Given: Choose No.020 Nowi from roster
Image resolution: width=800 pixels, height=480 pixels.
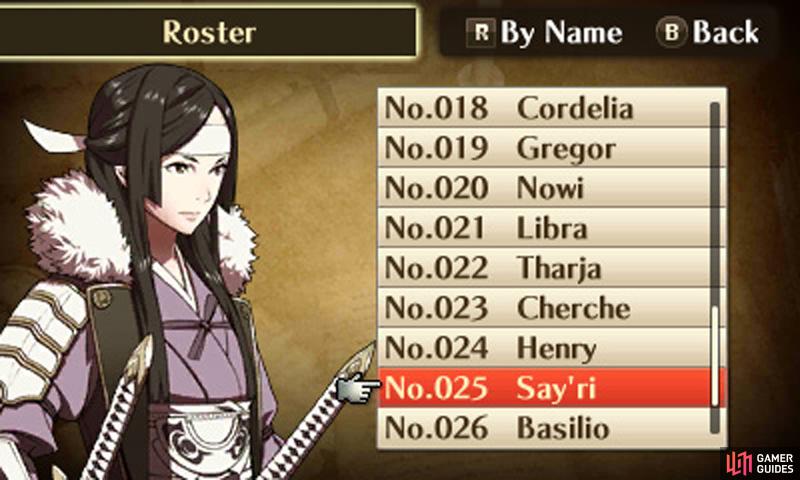Looking at the screenshot, I should tap(545, 188).
